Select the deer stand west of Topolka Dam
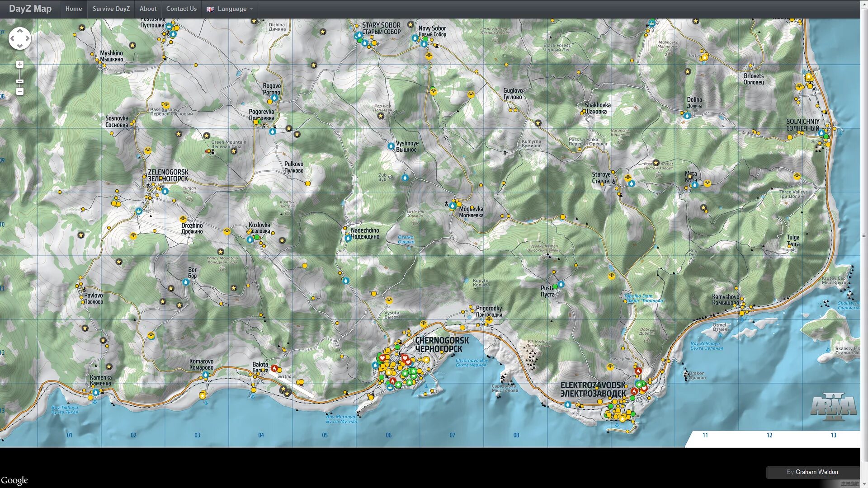Screen dimensions: 868x488 [611, 276]
